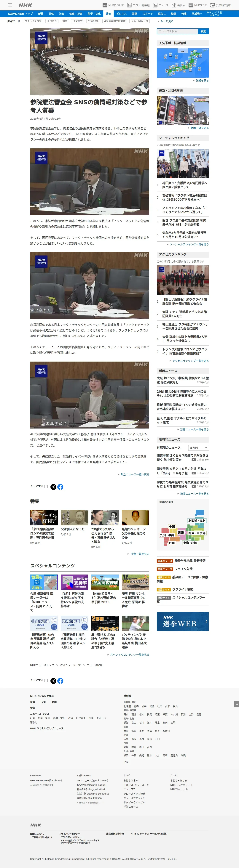Select the 政治 navigation tab
The image size is (239, 868).
(x=108, y=14)
